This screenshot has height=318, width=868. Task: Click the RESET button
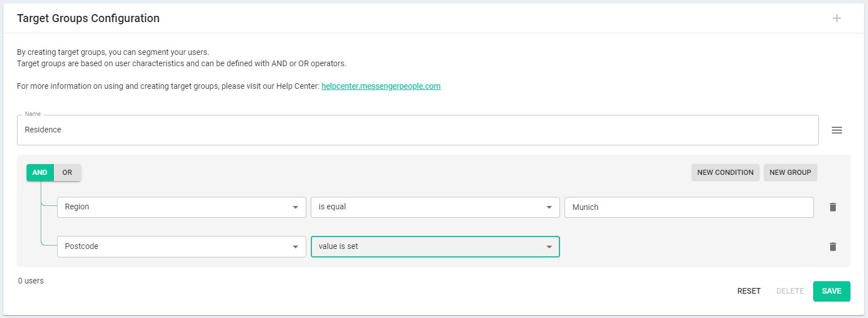[x=749, y=291]
